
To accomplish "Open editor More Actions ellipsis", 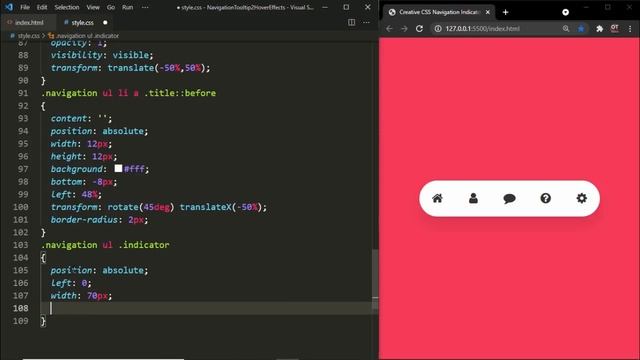I will click(366, 22).
